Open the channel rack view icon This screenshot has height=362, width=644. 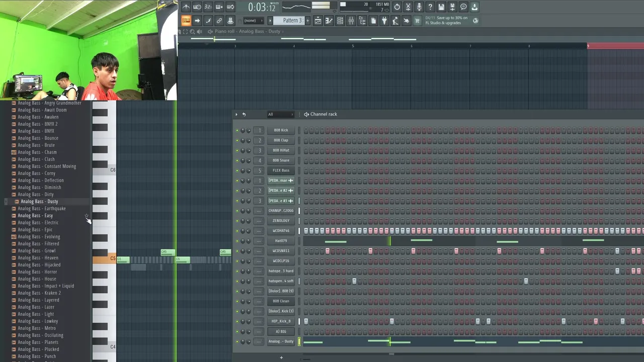(340, 21)
